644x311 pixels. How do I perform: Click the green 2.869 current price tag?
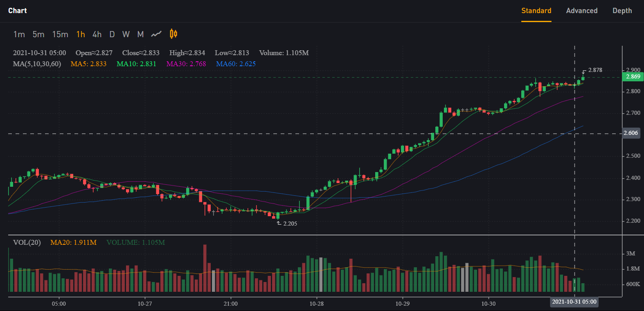click(633, 76)
